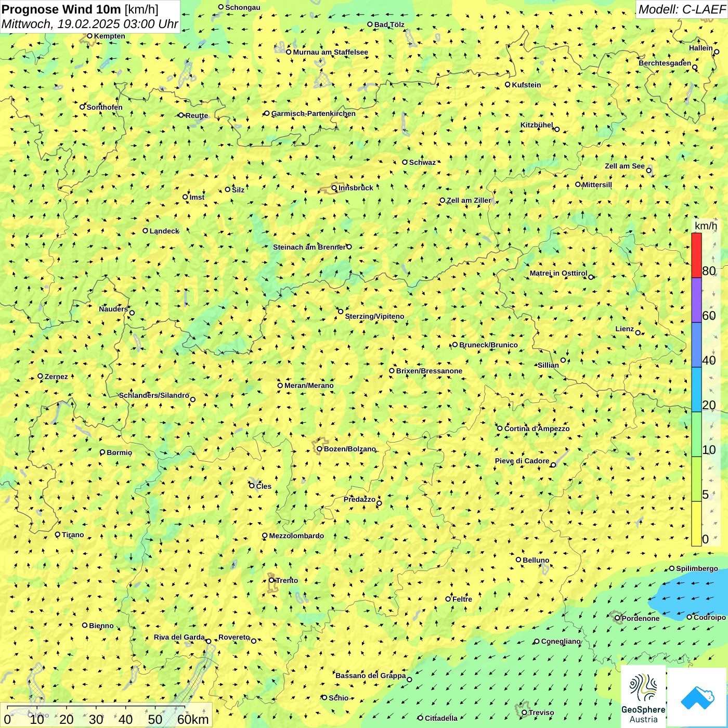Click the 'Matrei in Osttirol' label
The width and height of the screenshot is (728, 728).
[558, 273]
